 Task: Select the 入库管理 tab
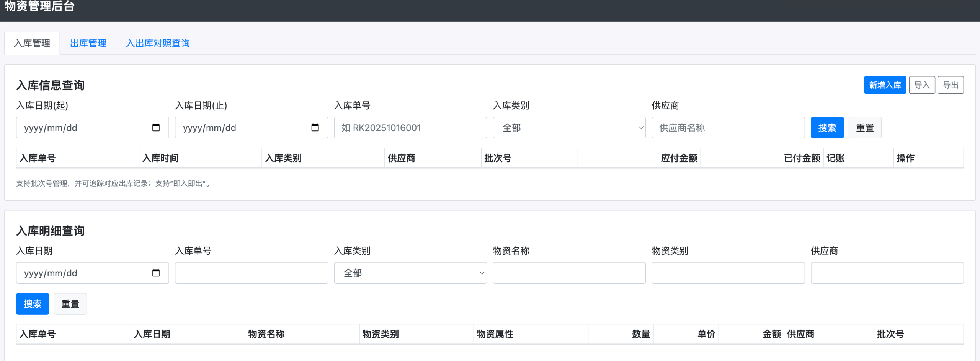32,43
